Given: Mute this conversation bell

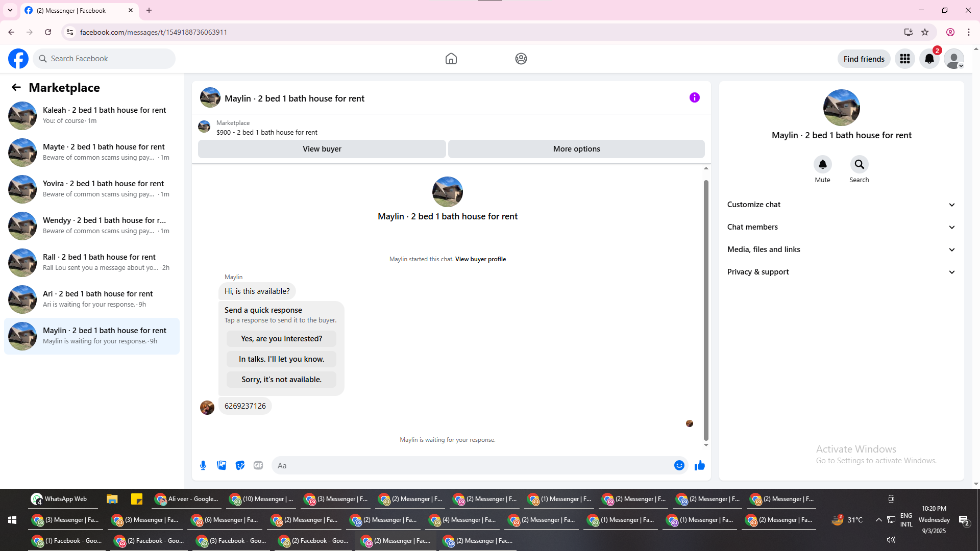Looking at the screenshot, I should (x=823, y=164).
